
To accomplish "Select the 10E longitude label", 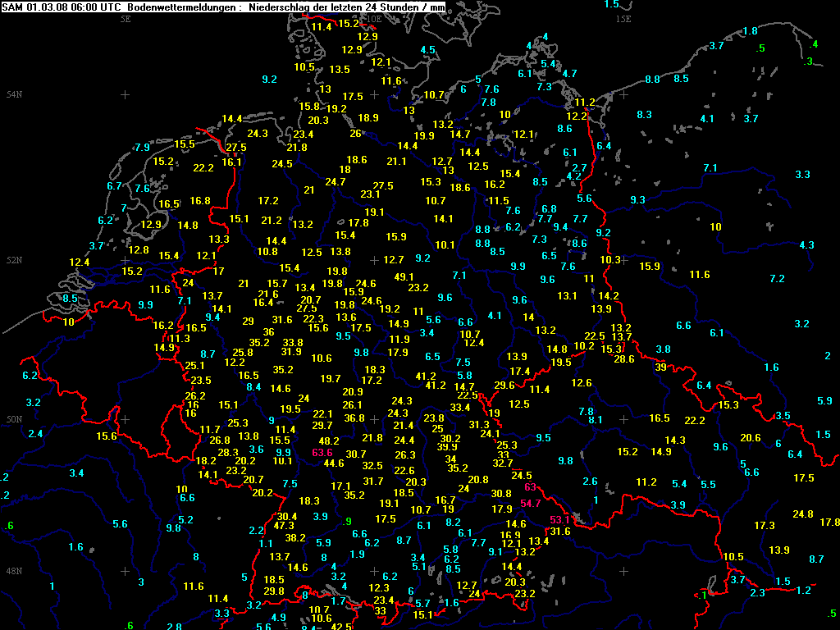I will click(x=373, y=18).
